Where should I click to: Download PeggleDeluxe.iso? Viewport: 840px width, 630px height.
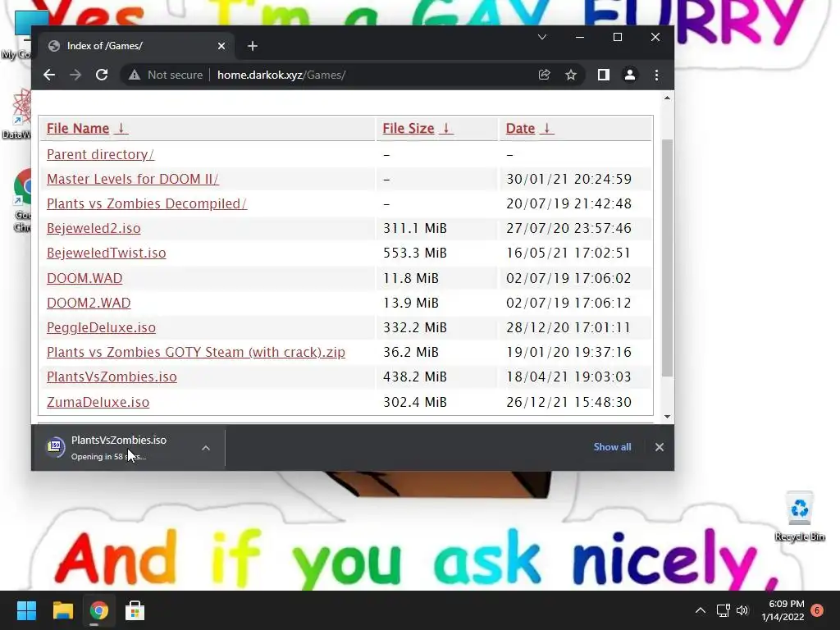coord(101,327)
